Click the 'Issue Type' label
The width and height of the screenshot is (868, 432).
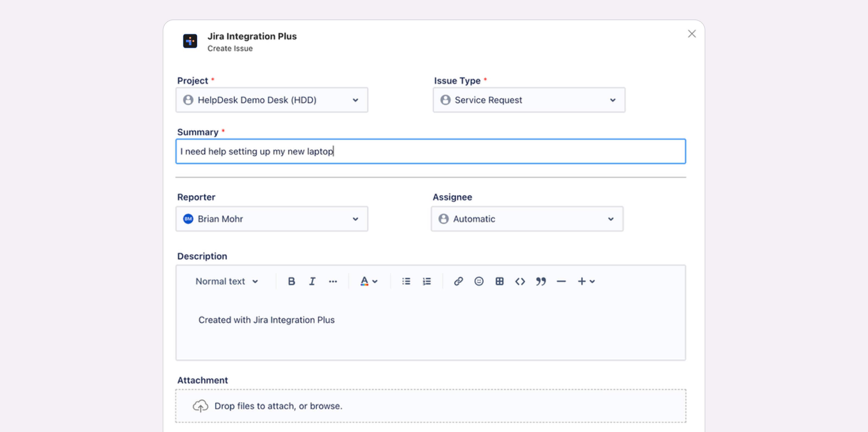coord(457,81)
